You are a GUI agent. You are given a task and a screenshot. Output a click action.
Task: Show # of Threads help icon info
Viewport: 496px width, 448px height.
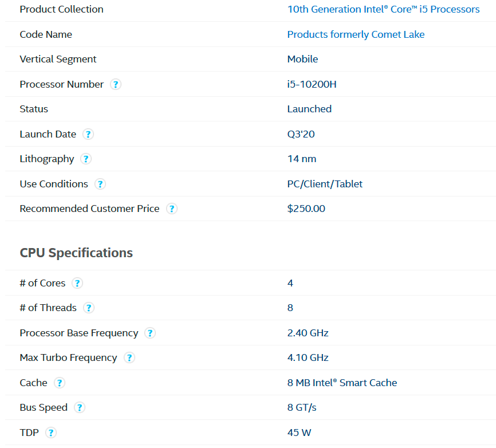coord(89,308)
